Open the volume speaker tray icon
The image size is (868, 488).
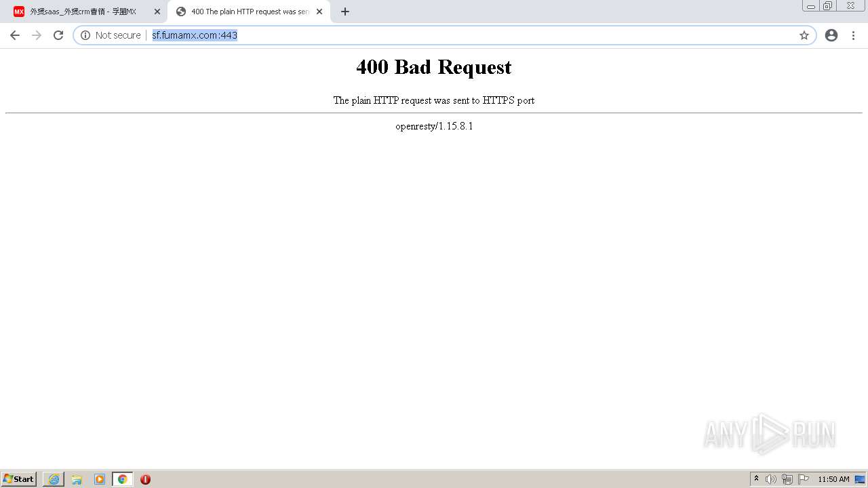(x=770, y=479)
